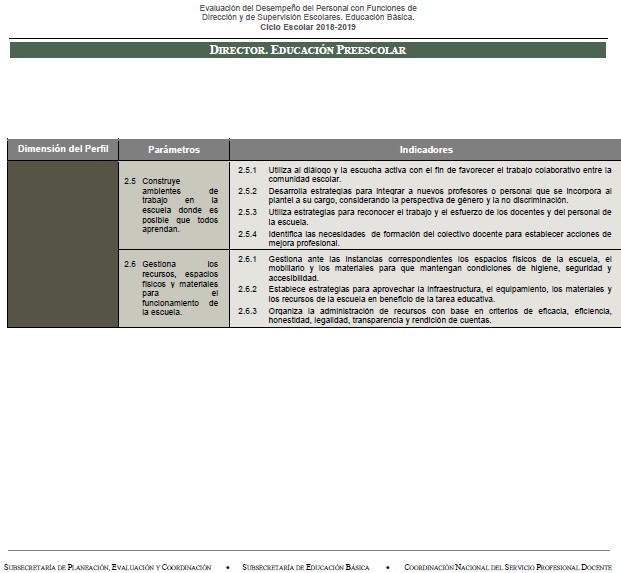The height and width of the screenshot is (573, 621).
Task: Click indicator 2.5.3 about reconocer el trabajo
Action: click(x=425, y=217)
